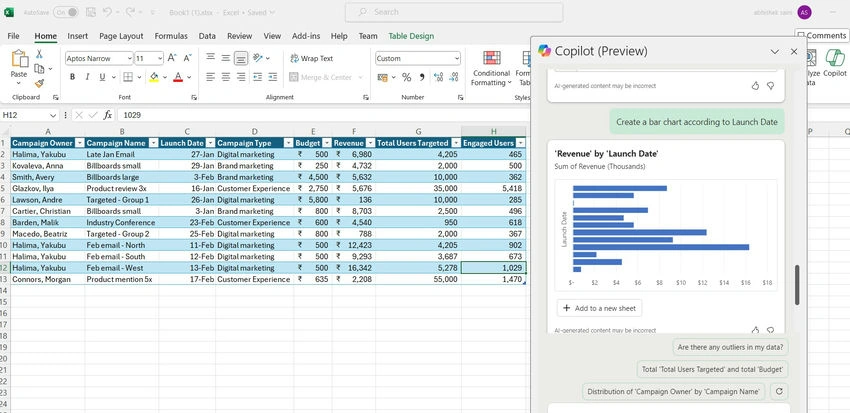Increase decimal places
850x413 pixels.
coord(439,77)
